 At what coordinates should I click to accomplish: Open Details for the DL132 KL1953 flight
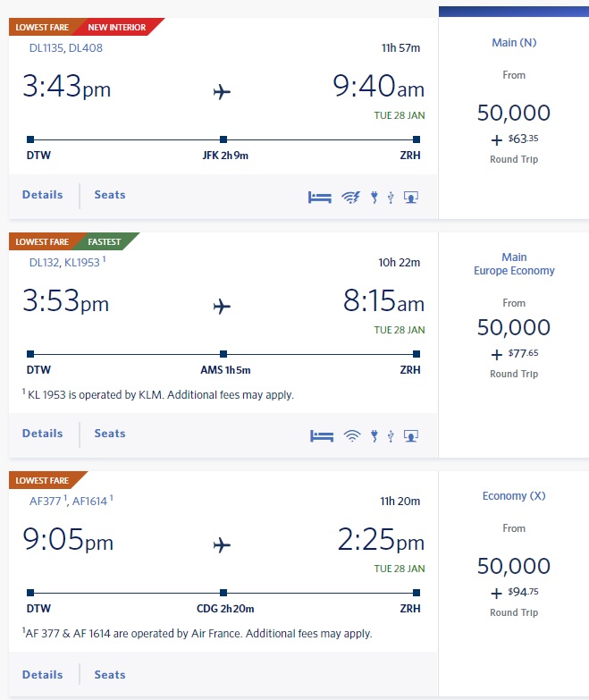coord(43,434)
